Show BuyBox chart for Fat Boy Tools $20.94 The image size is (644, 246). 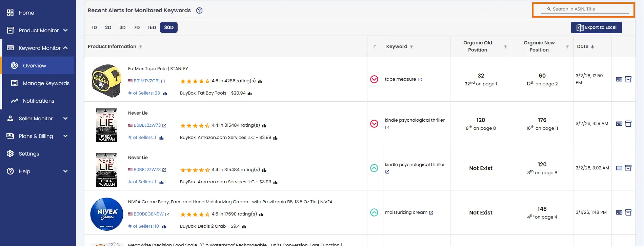(249, 94)
